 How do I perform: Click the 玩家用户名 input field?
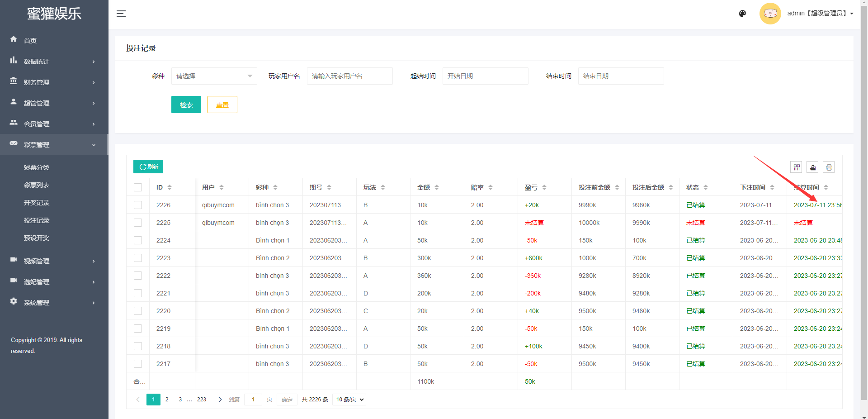pyautogui.click(x=349, y=76)
